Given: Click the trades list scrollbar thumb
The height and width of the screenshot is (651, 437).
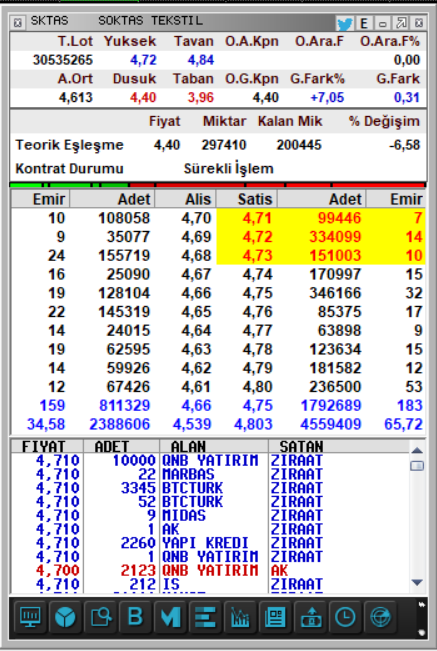Looking at the screenshot, I should [x=417, y=466].
